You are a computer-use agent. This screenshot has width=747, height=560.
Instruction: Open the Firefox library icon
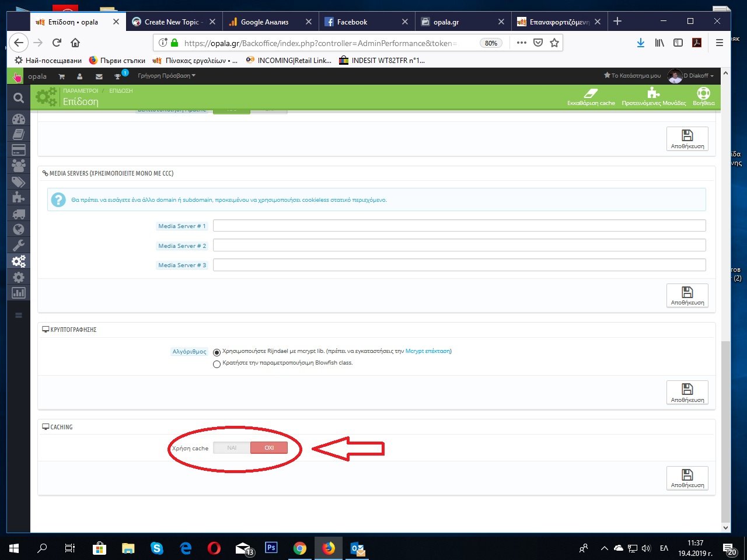[x=659, y=43]
